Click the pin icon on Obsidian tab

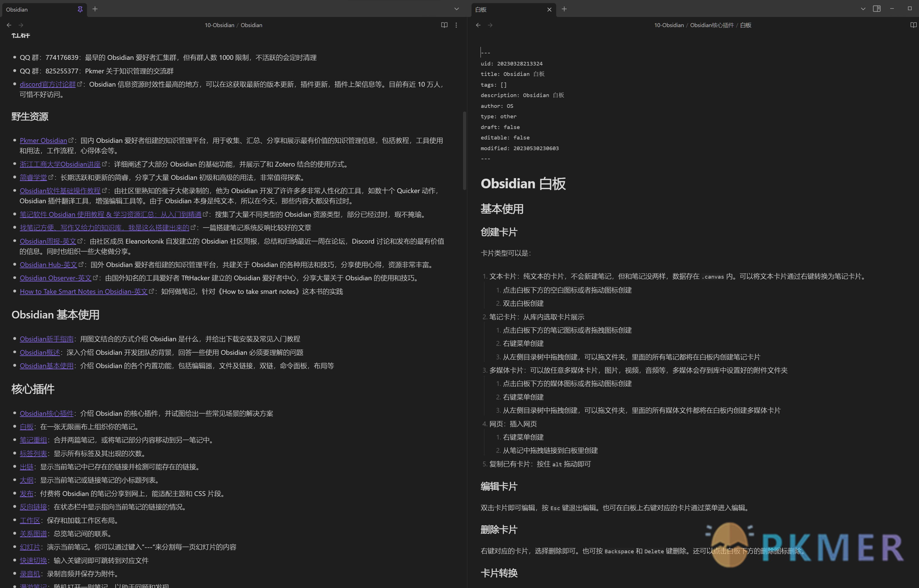point(80,9)
